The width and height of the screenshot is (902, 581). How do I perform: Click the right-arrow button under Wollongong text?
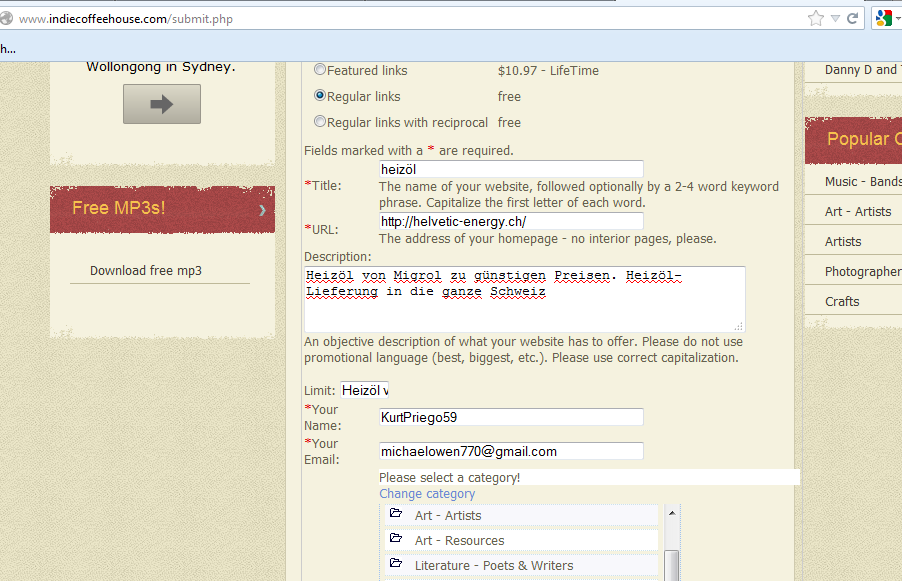click(162, 104)
